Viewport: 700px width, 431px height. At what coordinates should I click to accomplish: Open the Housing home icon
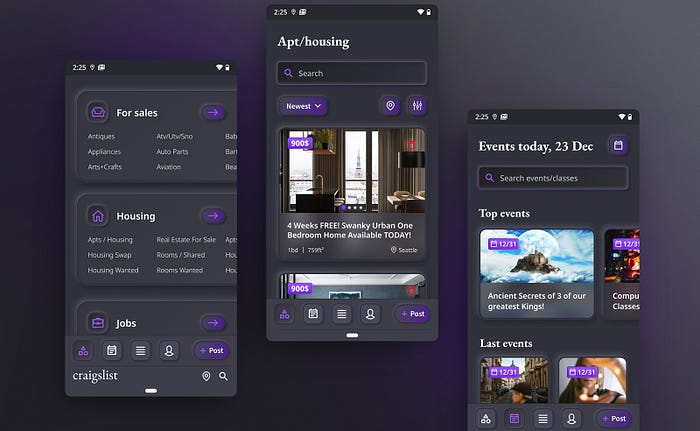tap(98, 216)
